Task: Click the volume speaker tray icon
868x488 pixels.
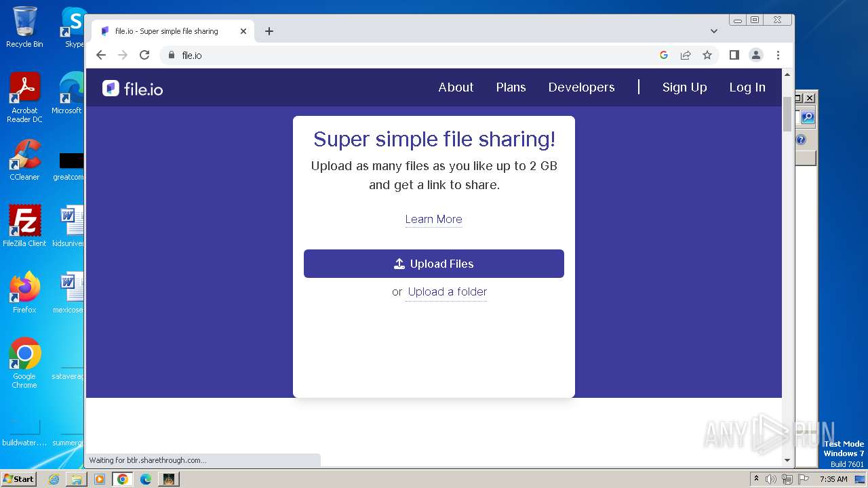Action: tap(771, 479)
